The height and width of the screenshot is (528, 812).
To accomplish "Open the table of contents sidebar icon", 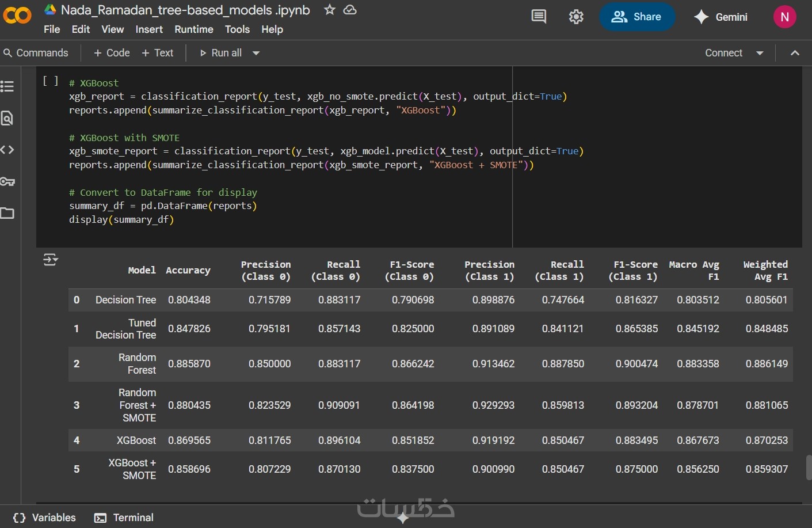I will [x=7, y=86].
